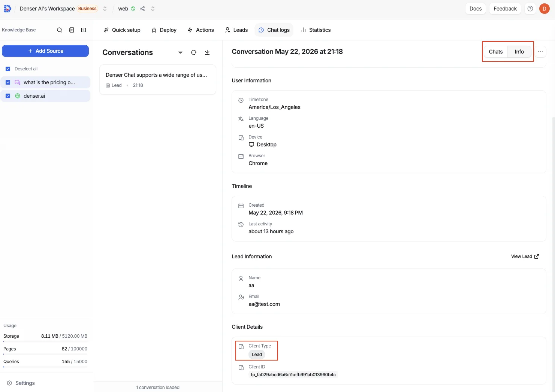Uncheck the 'what is the pricing' source
The height and width of the screenshot is (392, 555).
8,82
